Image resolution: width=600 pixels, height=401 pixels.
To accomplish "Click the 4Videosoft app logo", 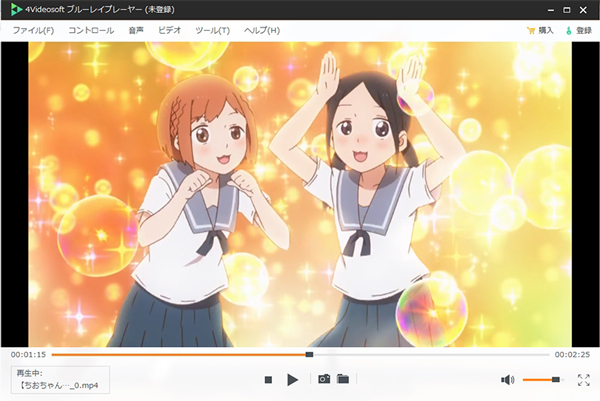I will pos(16,10).
